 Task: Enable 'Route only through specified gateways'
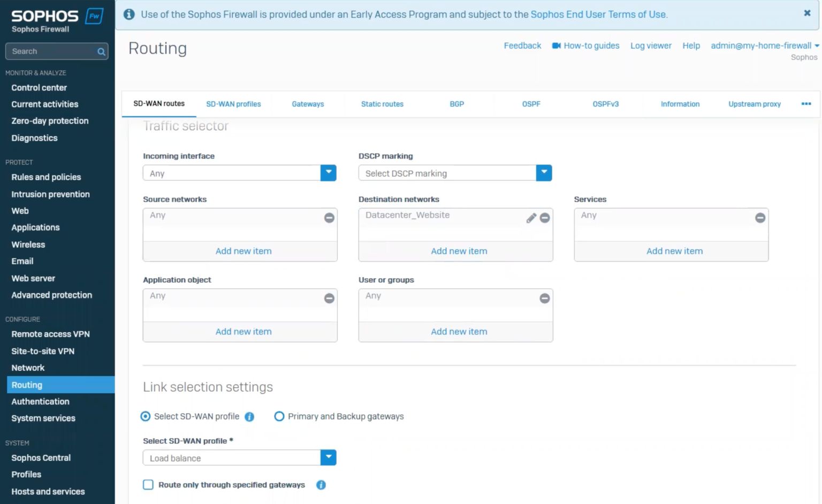pyautogui.click(x=148, y=485)
